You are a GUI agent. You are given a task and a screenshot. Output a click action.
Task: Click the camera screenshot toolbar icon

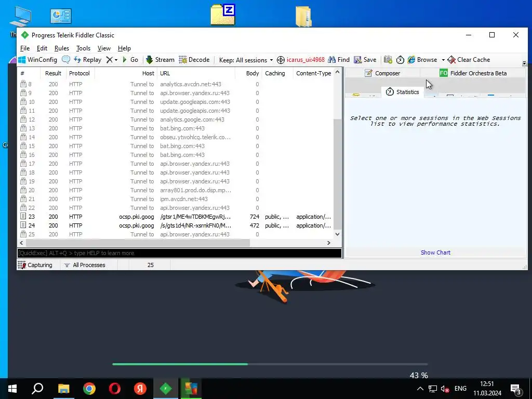point(388,60)
